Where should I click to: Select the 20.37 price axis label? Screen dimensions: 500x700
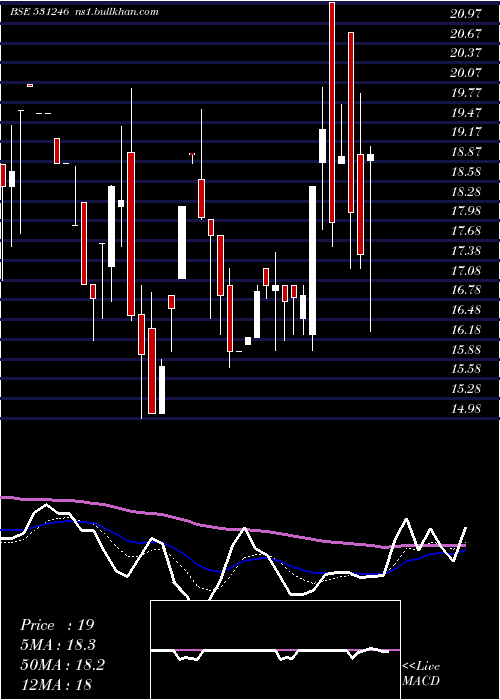pyautogui.click(x=466, y=53)
